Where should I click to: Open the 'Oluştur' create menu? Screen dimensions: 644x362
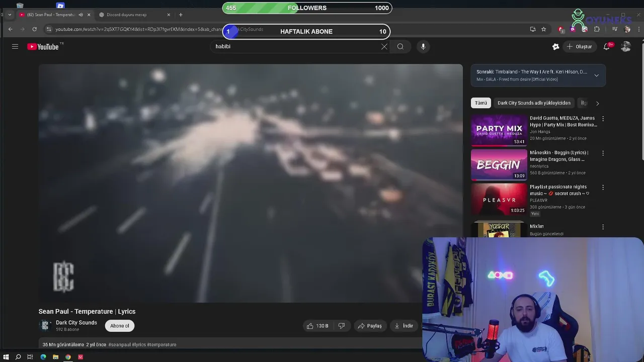click(x=580, y=46)
